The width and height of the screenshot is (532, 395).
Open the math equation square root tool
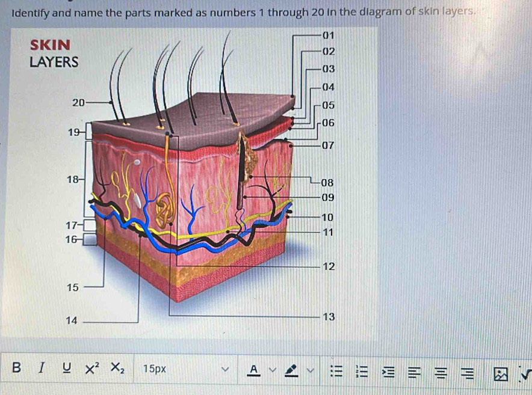coord(527,375)
